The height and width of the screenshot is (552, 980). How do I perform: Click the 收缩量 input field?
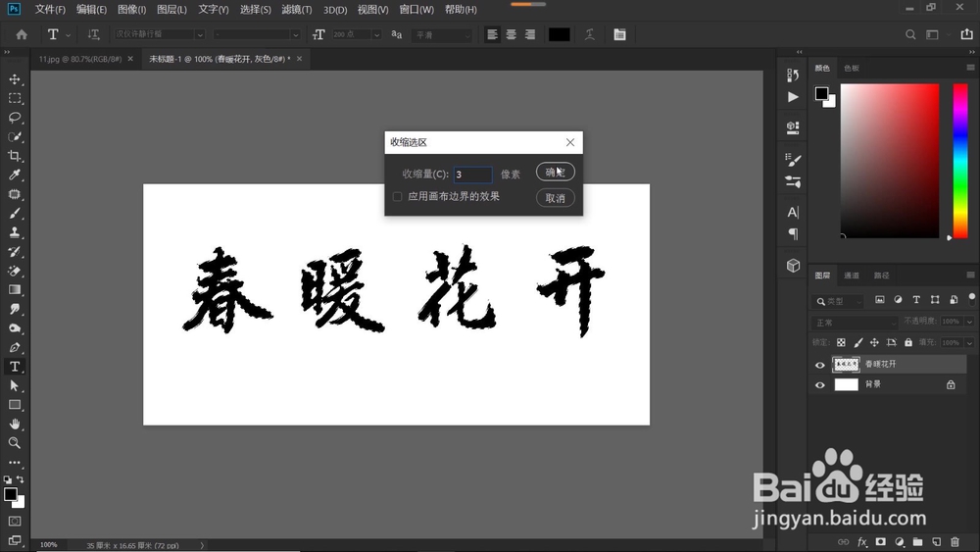click(472, 175)
